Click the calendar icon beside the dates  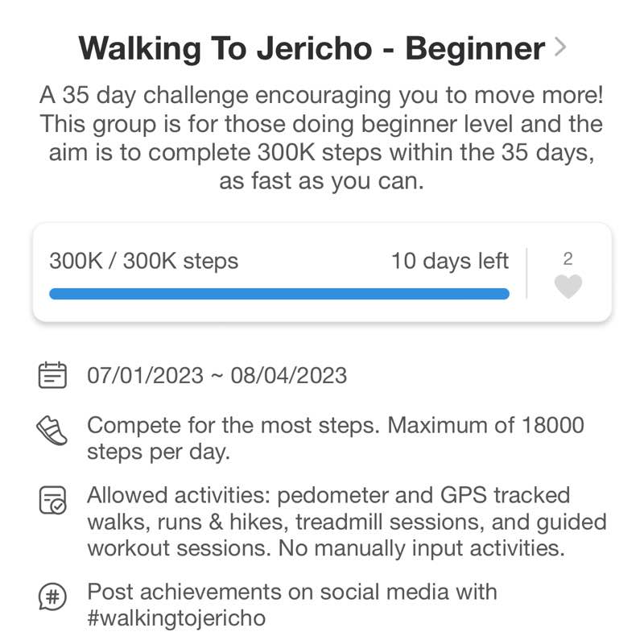(53, 375)
